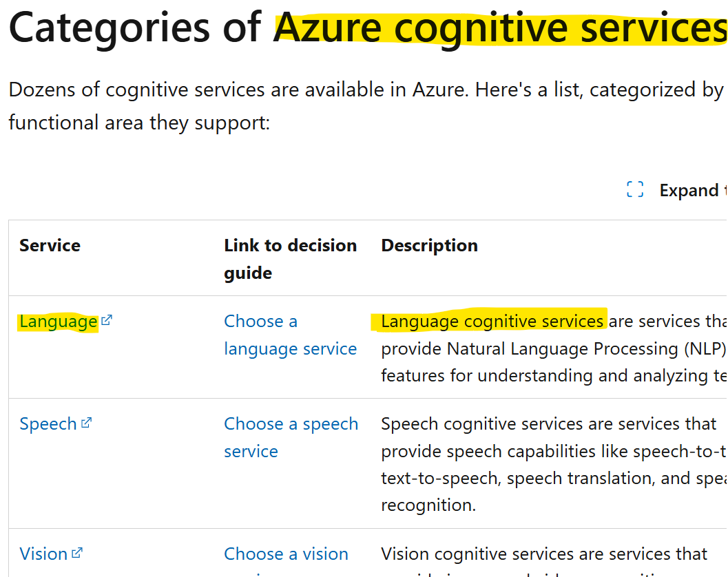The width and height of the screenshot is (728, 577).
Task: Click the Service column header
Action: coord(50,245)
